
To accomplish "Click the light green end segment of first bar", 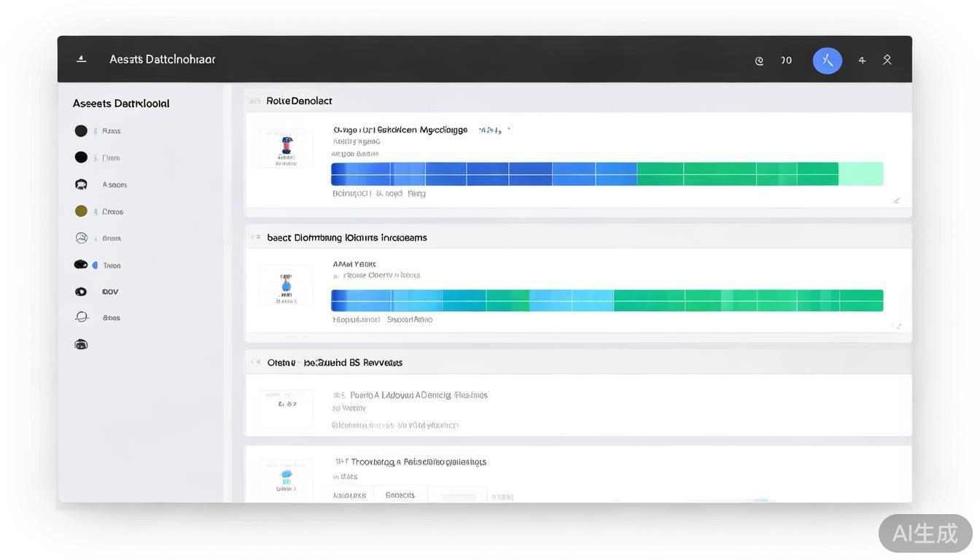I will tap(860, 174).
